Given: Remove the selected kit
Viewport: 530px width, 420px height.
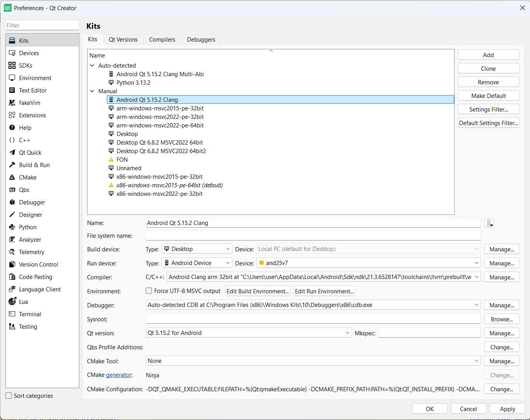Looking at the screenshot, I should point(488,82).
